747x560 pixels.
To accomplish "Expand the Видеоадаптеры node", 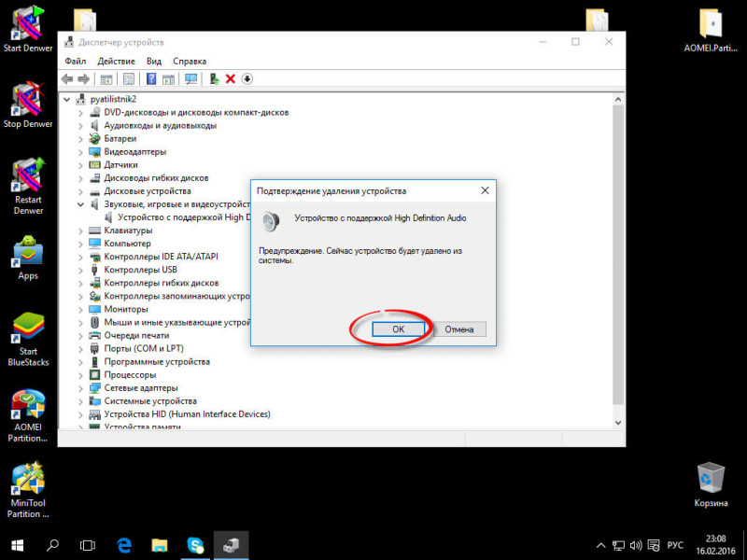I will pyautogui.click(x=80, y=152).
